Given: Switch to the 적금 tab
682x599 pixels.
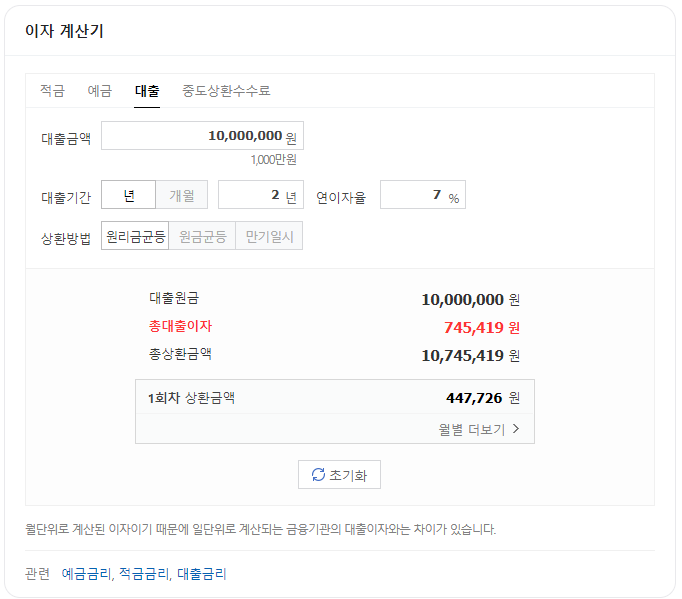Looking at the screenshot, I should (52, 90).
